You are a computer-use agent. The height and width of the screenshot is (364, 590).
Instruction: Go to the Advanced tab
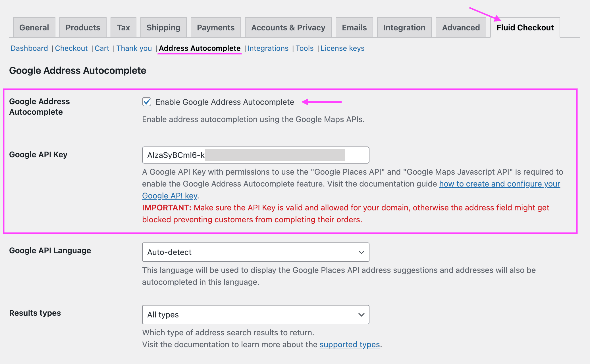[461, 28]
